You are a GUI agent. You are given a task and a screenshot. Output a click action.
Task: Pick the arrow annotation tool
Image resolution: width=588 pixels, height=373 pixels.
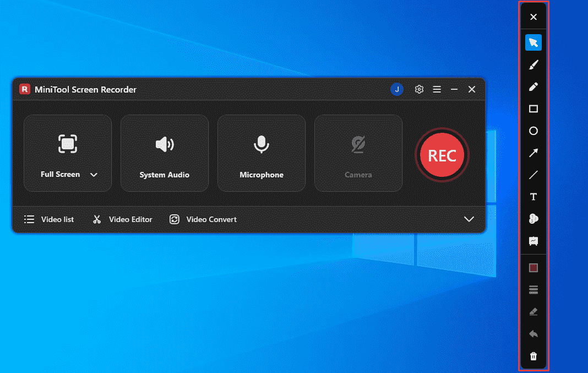533,153
